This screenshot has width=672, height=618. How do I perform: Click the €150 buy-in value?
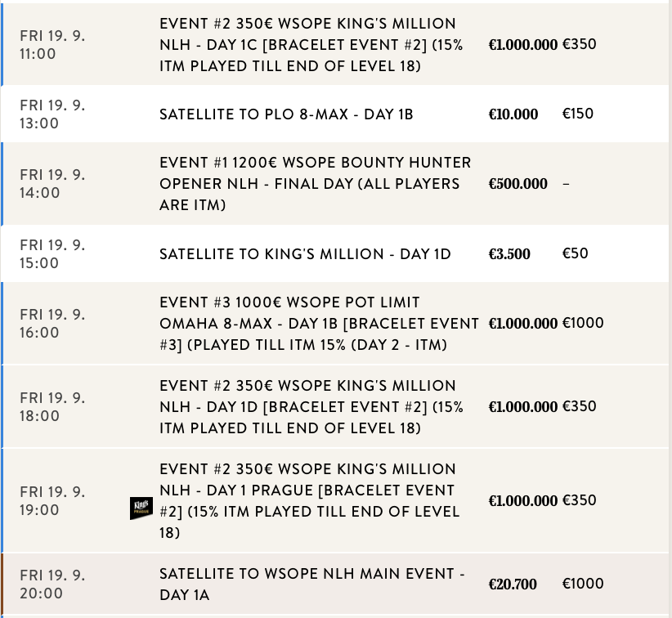click(578, 114)
